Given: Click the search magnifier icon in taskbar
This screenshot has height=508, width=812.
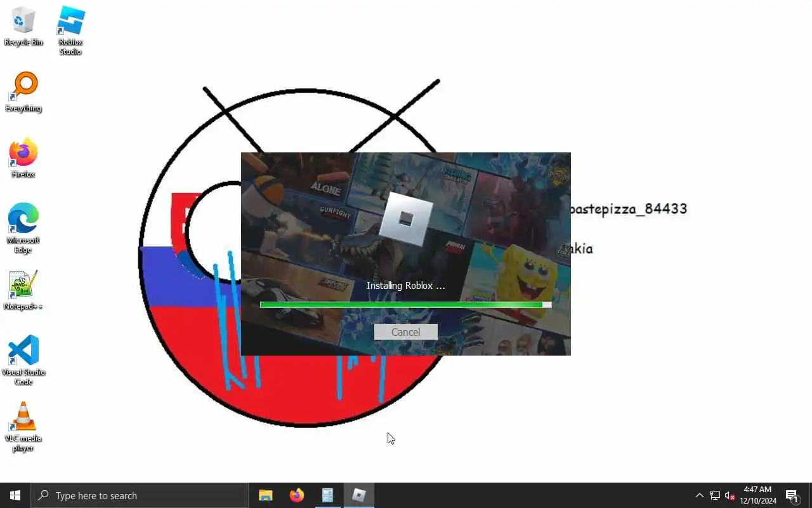Looking at the screenshot, I should [43, 495].
